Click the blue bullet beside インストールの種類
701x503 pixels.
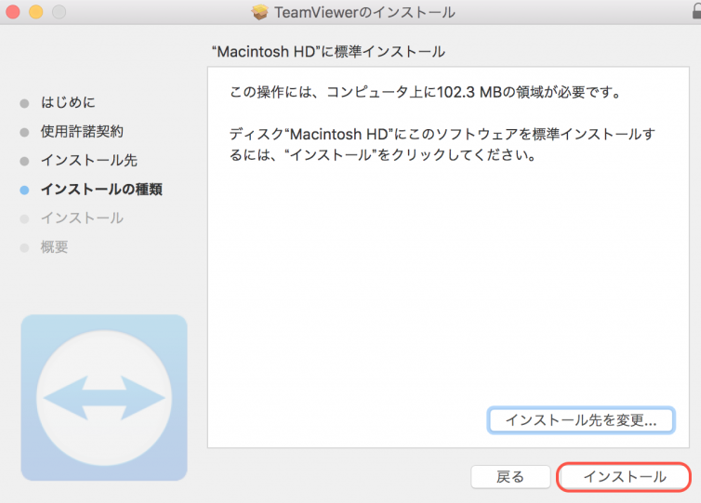(25, 190)
